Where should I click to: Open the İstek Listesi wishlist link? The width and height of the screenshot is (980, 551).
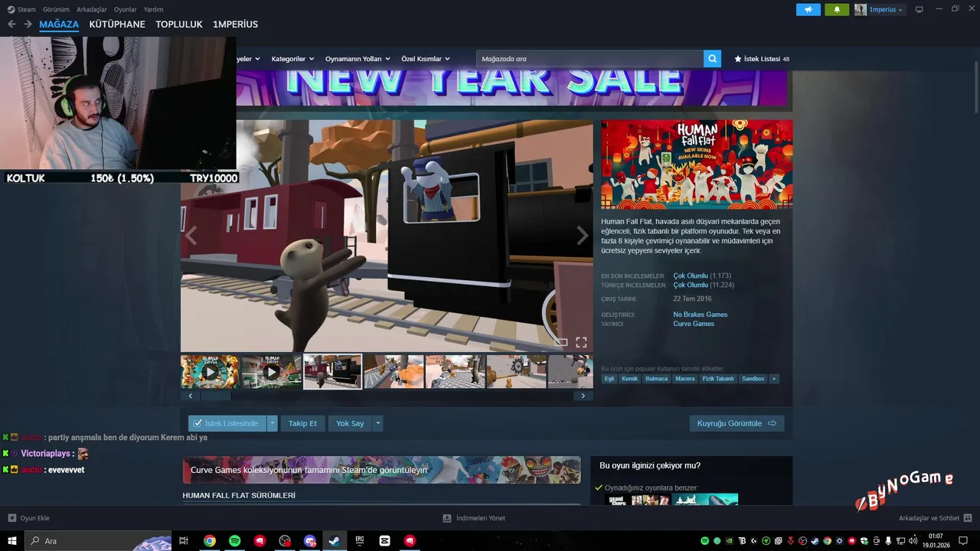click(x=761, y=59)
